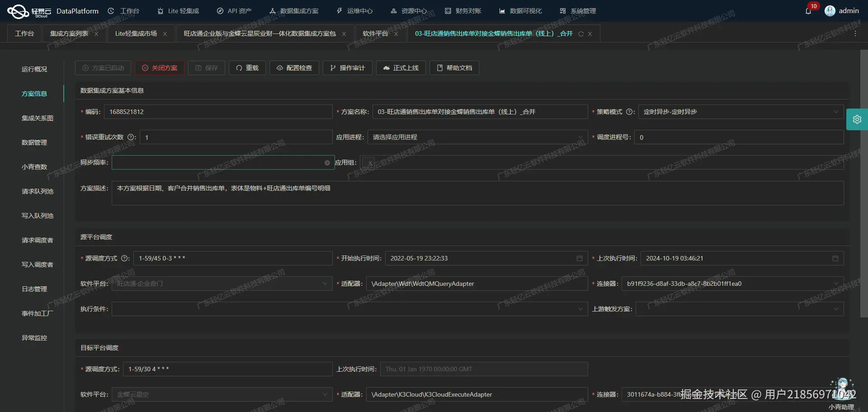This screenshot has height=412, width=868.
Task: Click help icon beside 错误重试次数
Action: (x=131, y=137)
